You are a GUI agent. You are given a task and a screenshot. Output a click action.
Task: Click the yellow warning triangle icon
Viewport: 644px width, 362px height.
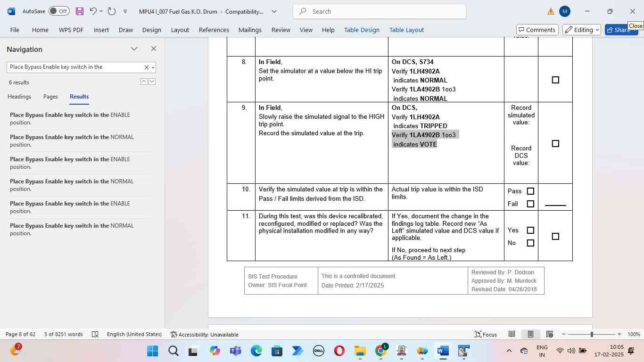[551, 11]
